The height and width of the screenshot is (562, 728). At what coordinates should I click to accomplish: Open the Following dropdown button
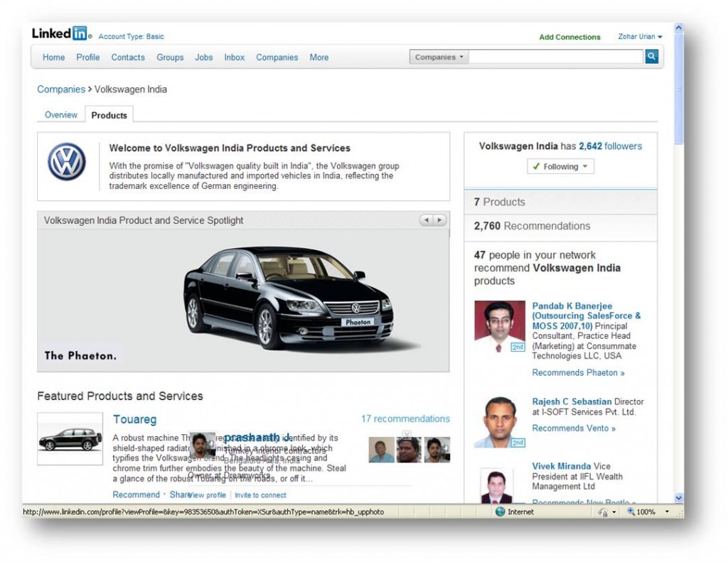click(560, 166)
